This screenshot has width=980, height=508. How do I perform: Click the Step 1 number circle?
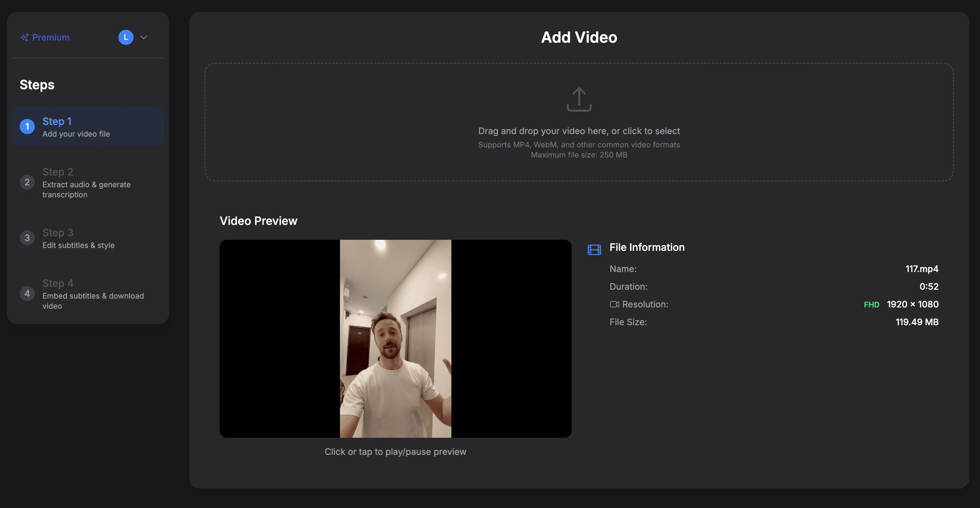[27, 127]
